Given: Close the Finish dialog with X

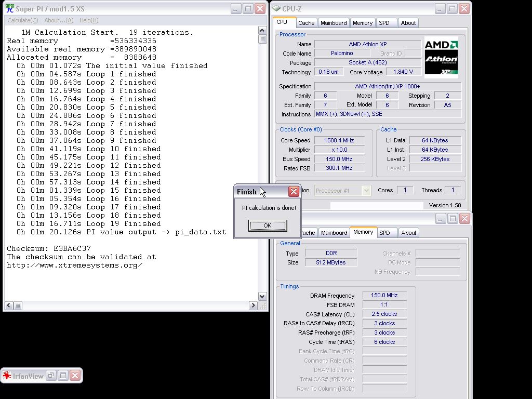Looking at the screenshot, I should coord(294,192).
